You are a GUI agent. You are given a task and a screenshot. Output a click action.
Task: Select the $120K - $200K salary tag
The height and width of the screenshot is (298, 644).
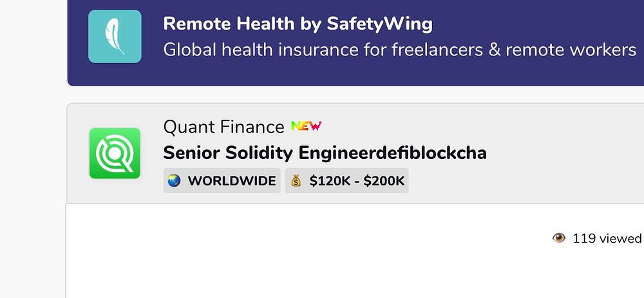(x=350, y=182)
